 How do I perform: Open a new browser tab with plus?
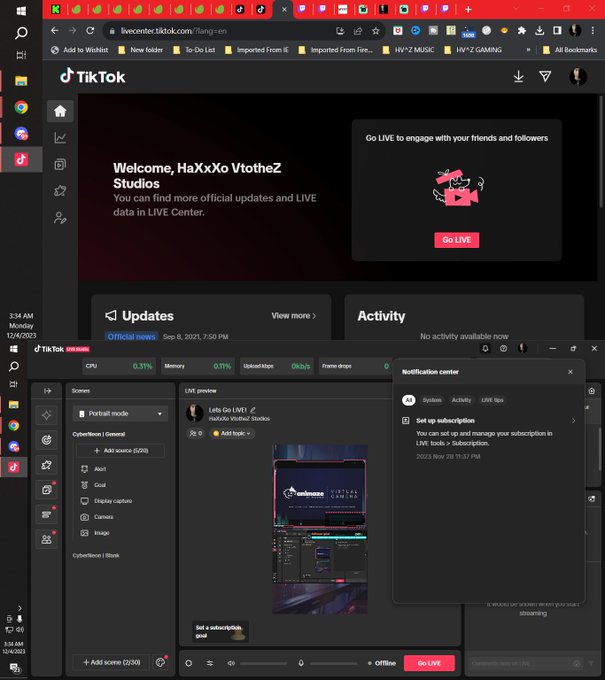click(468, 10)
